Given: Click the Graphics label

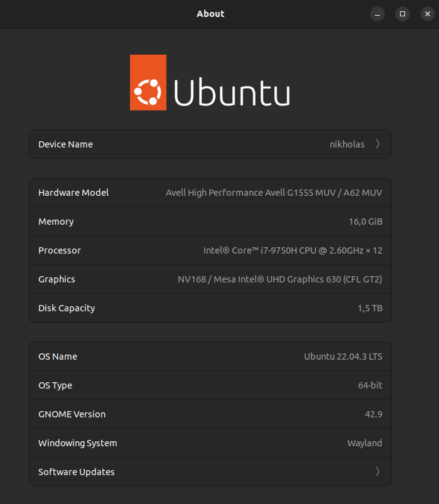Looking at the screenshot, I should coord(57,279).
